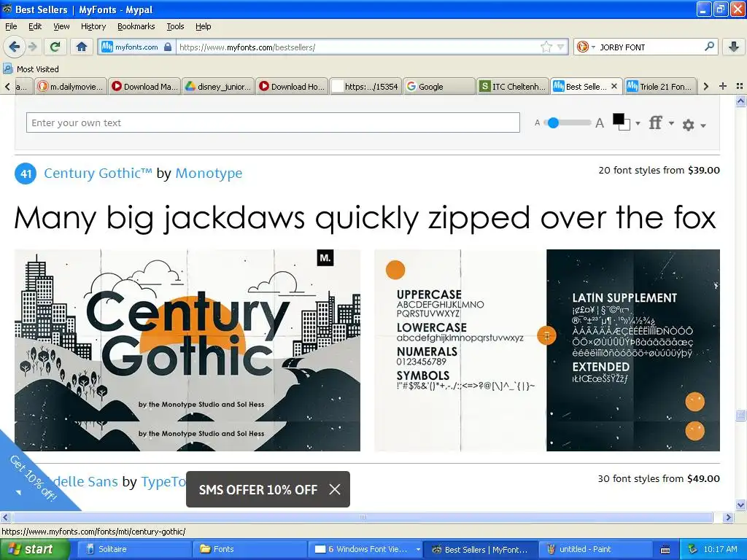
Task: Click the Century Gothic poster image
Action: coord(187,350)
